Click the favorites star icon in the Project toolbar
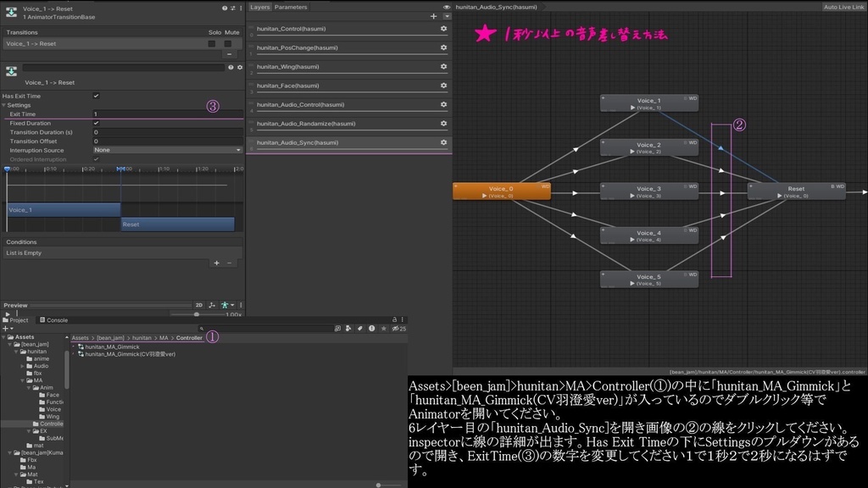 click(384, 328)
